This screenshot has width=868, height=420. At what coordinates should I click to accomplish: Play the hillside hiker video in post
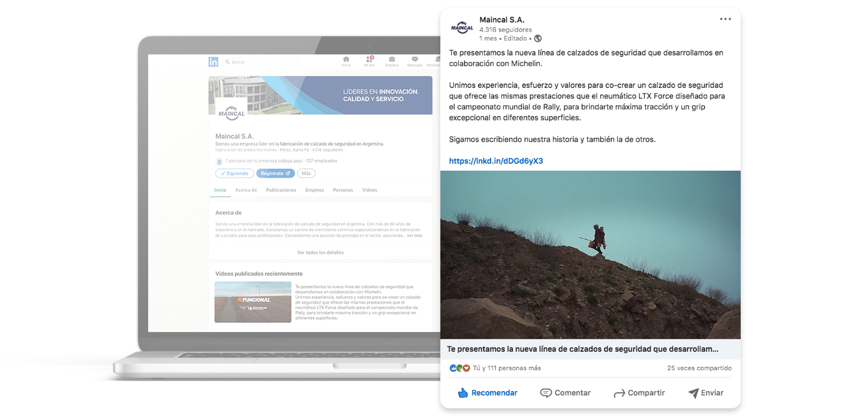(590, 255)
